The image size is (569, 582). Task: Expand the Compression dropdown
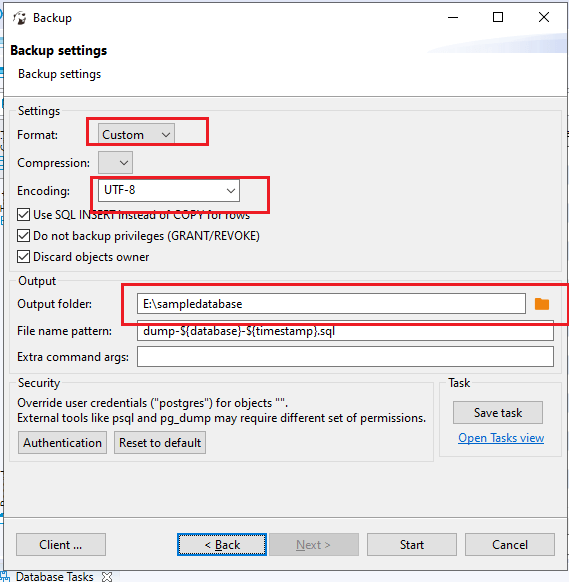click(115, 163)
